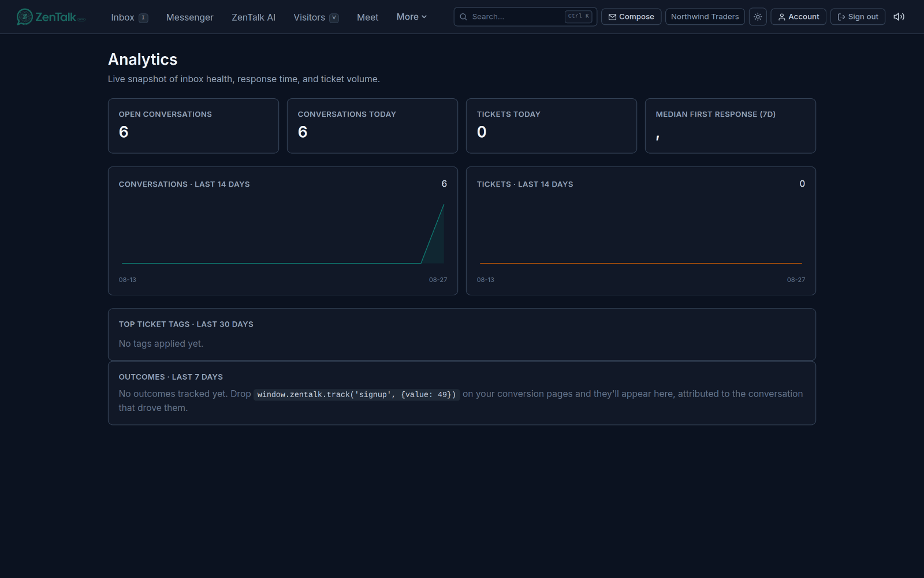Click the Tickets last 14 days chart line
The image size is (924, 578).
(641, 264)
